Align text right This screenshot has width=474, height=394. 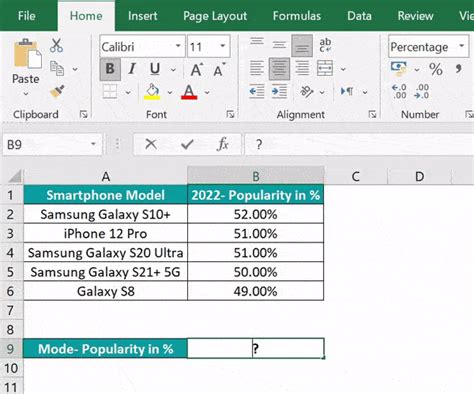tap(302, 69)
